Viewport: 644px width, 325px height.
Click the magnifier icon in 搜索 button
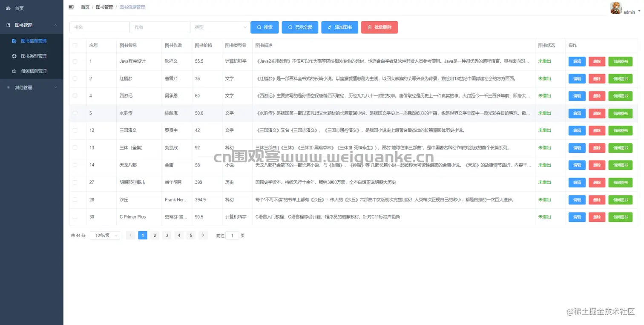click(x=259, y=27)
